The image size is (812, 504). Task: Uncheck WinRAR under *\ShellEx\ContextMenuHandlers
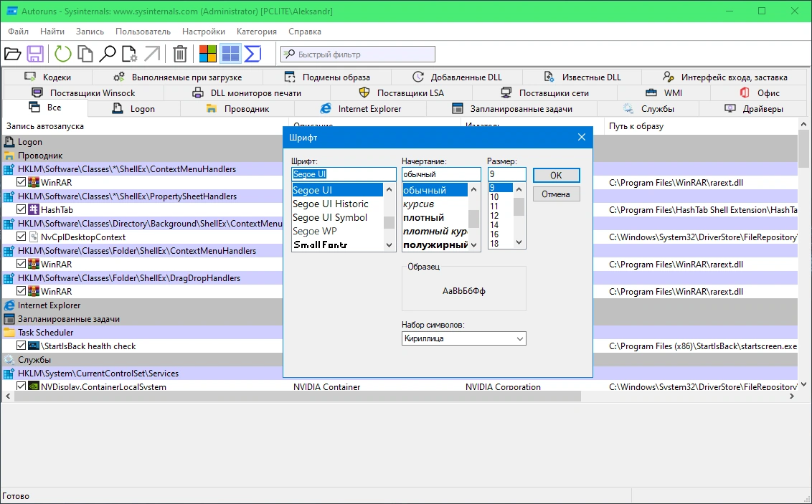click(x=22, y=182)
